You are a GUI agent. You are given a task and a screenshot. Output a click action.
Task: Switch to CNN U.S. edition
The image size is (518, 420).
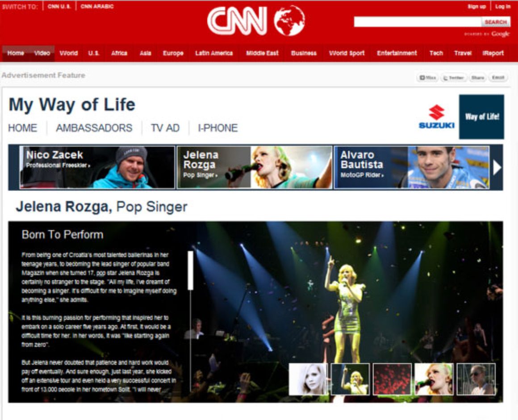[59, 6]
